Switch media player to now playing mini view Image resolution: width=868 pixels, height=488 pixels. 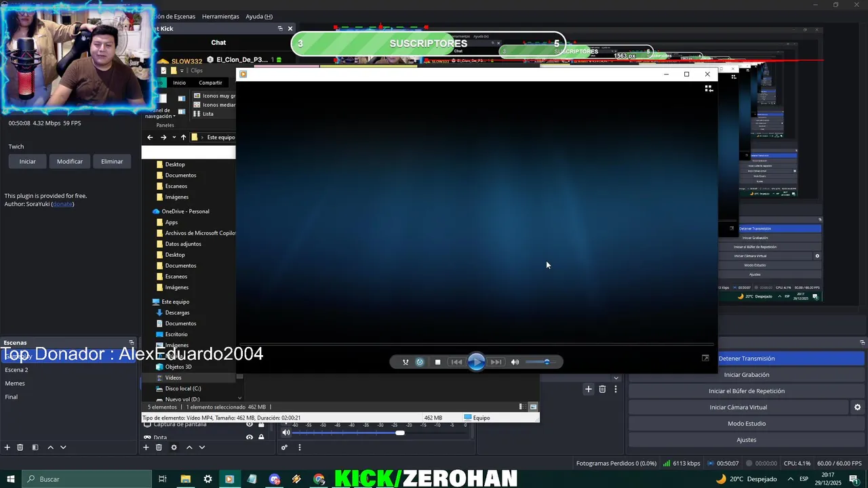pyautogui.click(x=705, y=358)
